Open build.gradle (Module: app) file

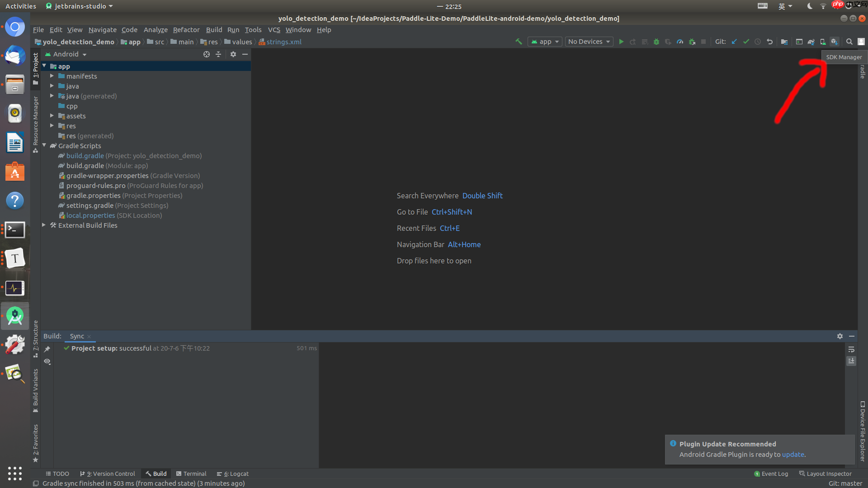point(85,166)
